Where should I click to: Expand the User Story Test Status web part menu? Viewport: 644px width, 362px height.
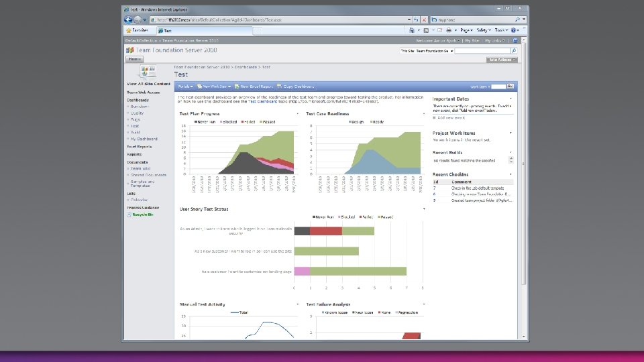tap(424, 209)
